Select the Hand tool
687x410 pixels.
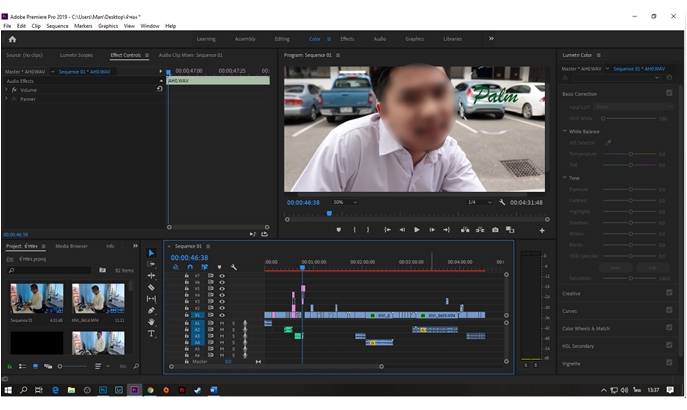point(151,322)
